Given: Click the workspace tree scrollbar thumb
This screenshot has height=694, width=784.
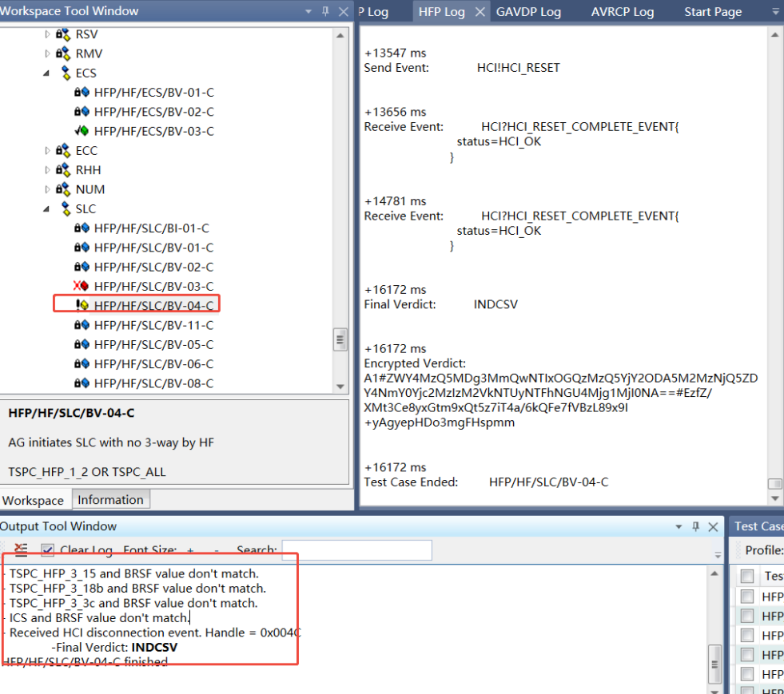Looking at the screenshot, I should [340, 339].
